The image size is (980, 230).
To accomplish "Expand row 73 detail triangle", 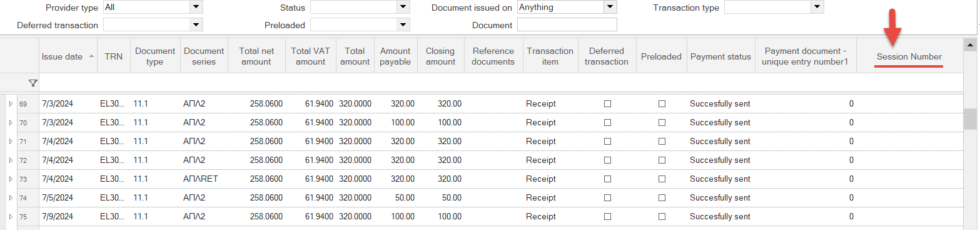I will [x=10, y=179].
